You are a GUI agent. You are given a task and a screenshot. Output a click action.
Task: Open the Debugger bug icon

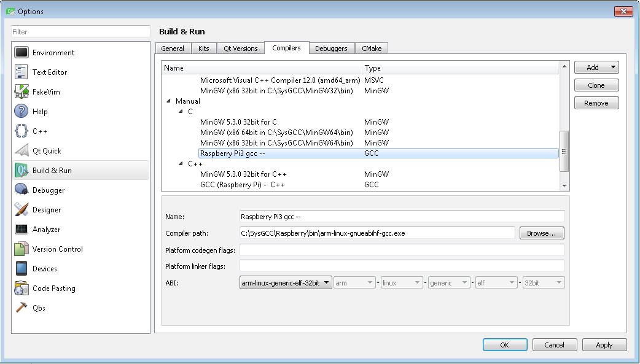pyautogui.click(x=21, y=190)
